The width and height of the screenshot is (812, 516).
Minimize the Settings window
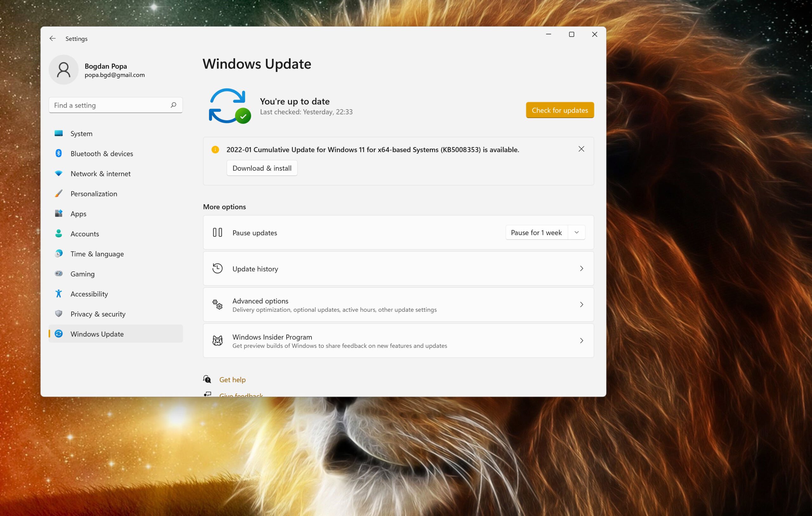(549, 34)
